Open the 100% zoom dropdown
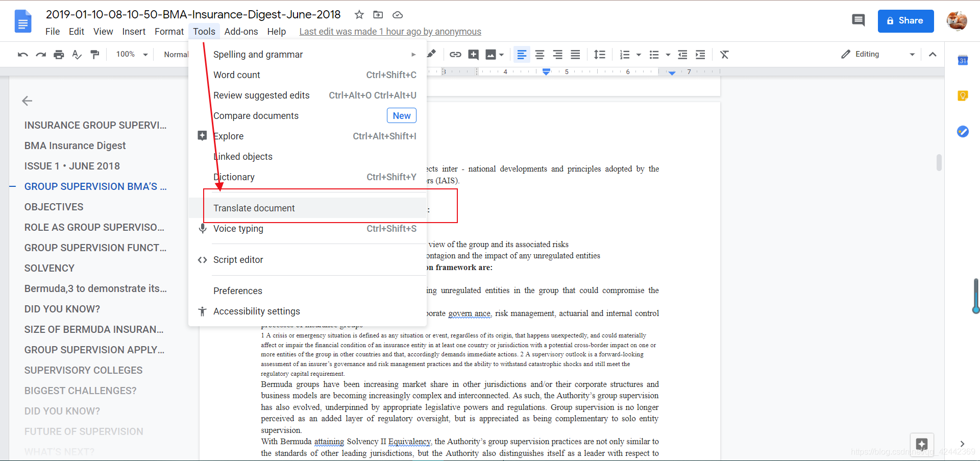 [x=132, y=54]
